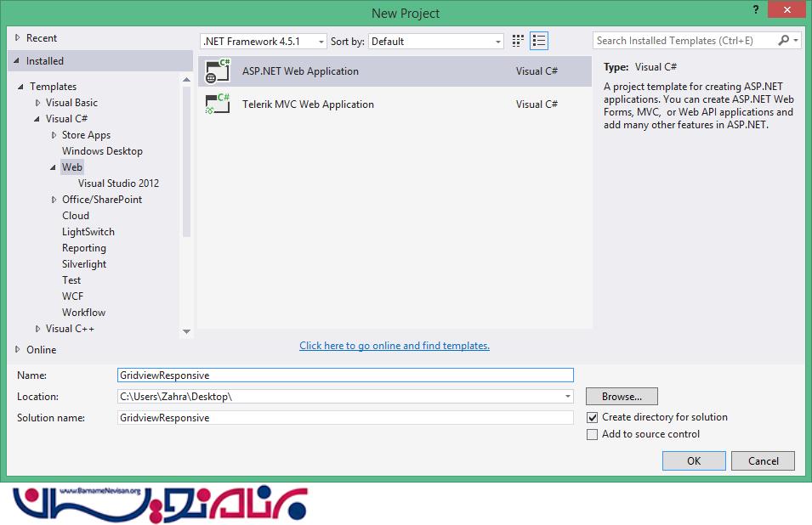Click ASP.NET Web Application template icon
Image resolution: width=812 pixels, height=525 pixels.
coord(218,71)
